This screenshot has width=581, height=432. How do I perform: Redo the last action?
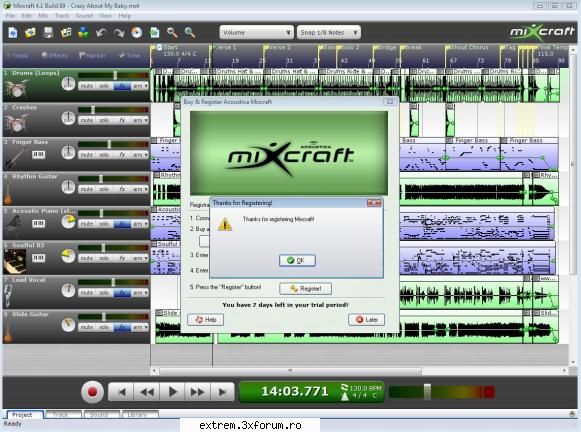[119, 33]
